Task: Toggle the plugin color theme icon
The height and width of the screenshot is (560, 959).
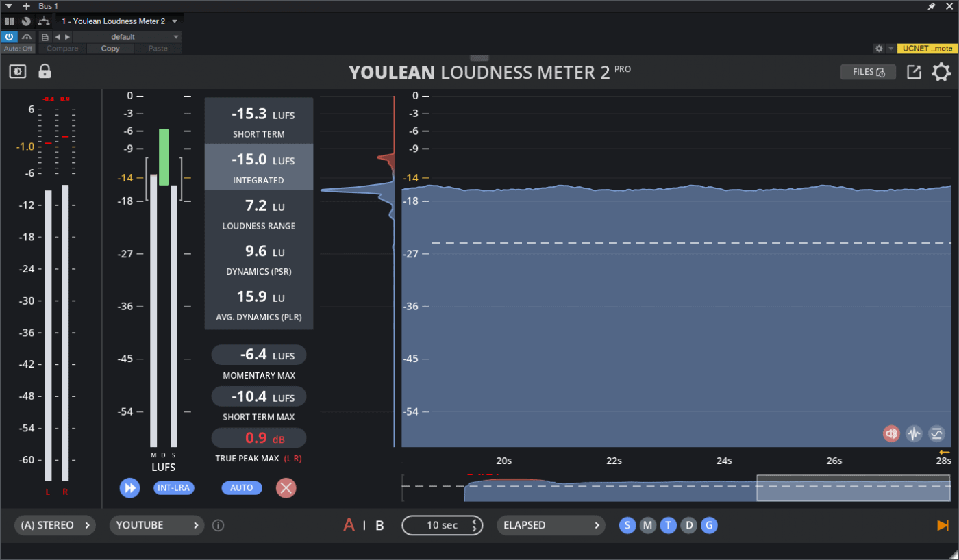Action: click(18, 71)
